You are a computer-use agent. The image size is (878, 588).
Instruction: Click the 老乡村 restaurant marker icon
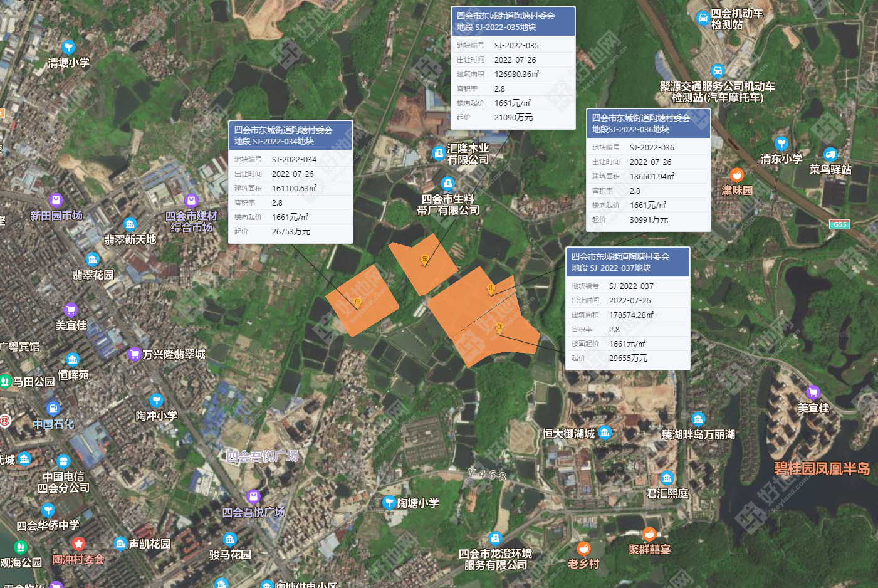click(x=583, y=549)
